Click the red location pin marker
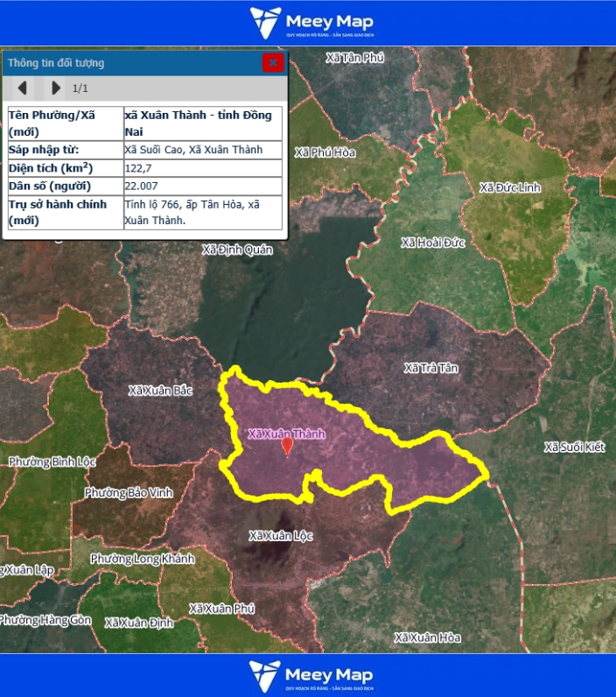 click(x=287, y=447)
